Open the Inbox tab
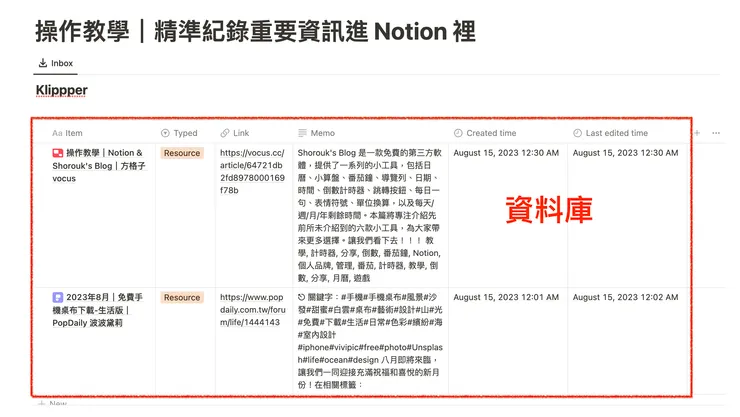The image size is (740, 417). pos(56,63)
